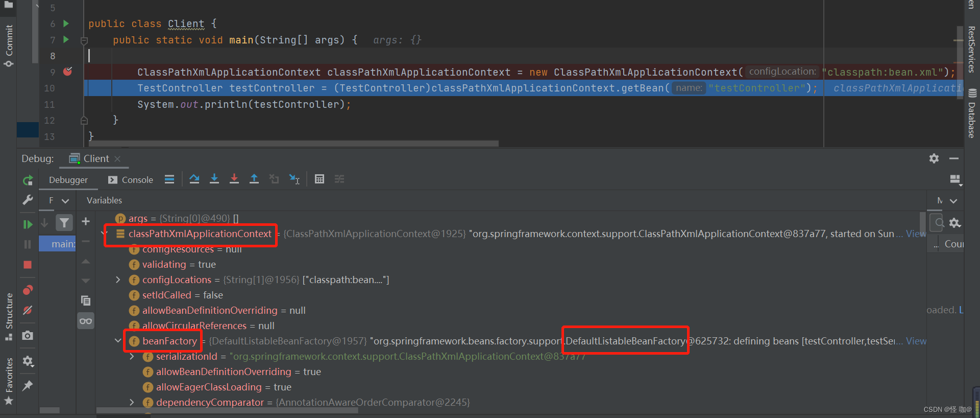This screenshot has height=418, width=980.
Task: Run to cursor position
Action: click(x=295, y=179)
